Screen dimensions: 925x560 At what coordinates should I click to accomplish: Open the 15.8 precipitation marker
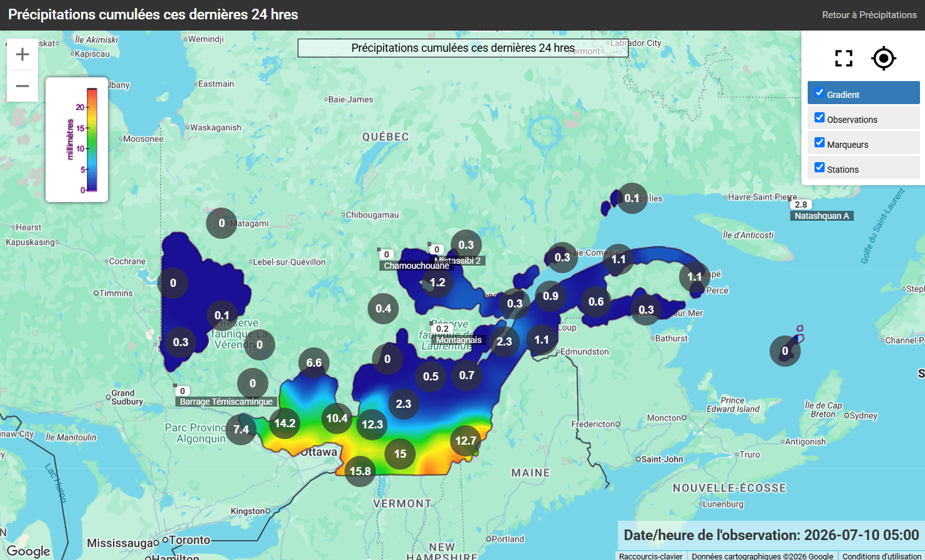tap(360, 471)
